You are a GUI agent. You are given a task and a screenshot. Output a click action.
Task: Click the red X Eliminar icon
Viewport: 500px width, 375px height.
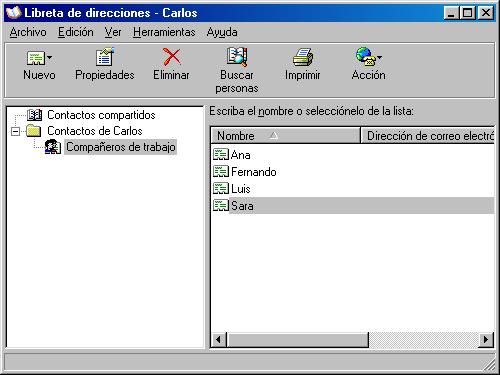(x=171, y=57)
